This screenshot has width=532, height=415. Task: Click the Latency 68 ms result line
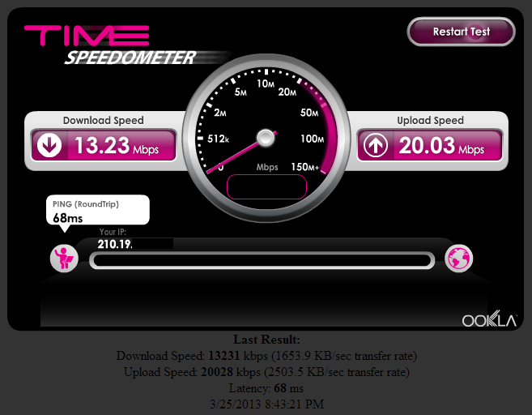click(x=266, y=388)
